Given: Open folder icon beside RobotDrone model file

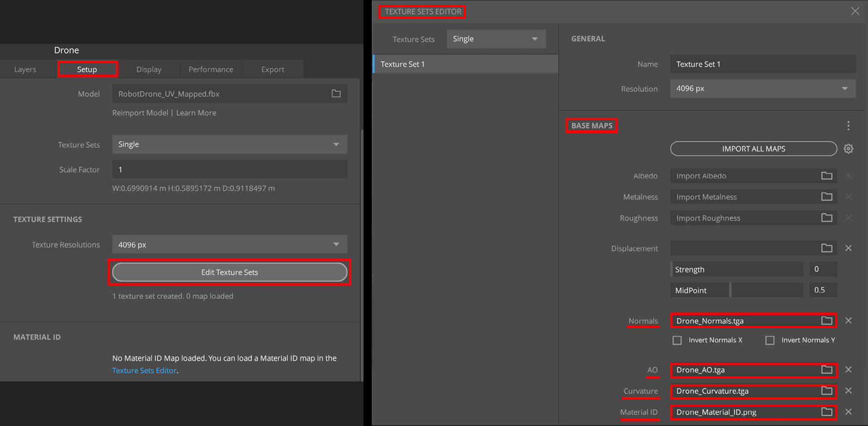Looking at the screenshot, I should click(x=336, y=94).
